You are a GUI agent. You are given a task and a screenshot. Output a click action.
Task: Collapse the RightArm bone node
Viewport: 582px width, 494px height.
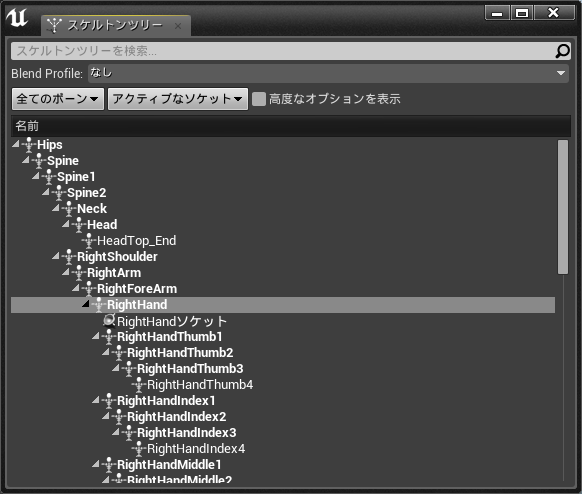coord(66,272)
